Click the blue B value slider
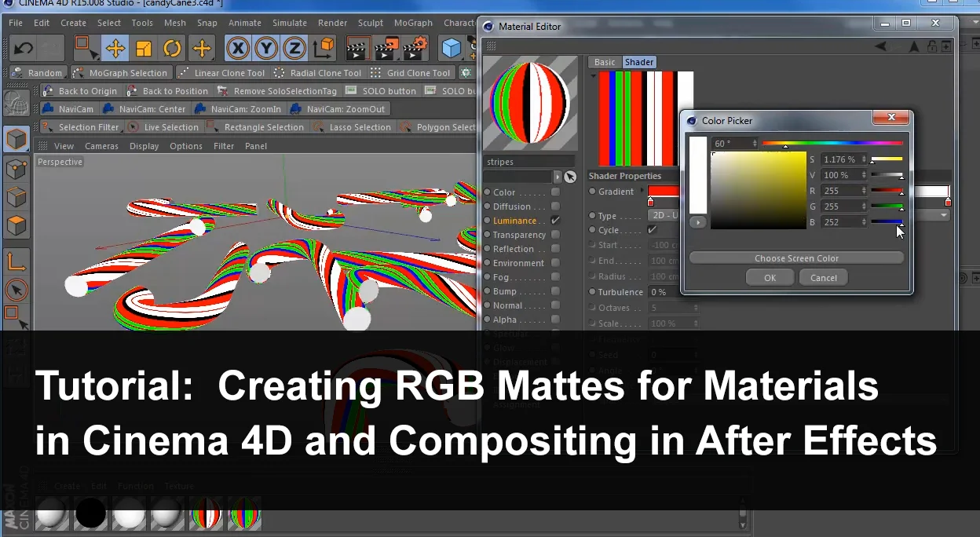The width and height of the screenshot is (980, 537). 887,222
